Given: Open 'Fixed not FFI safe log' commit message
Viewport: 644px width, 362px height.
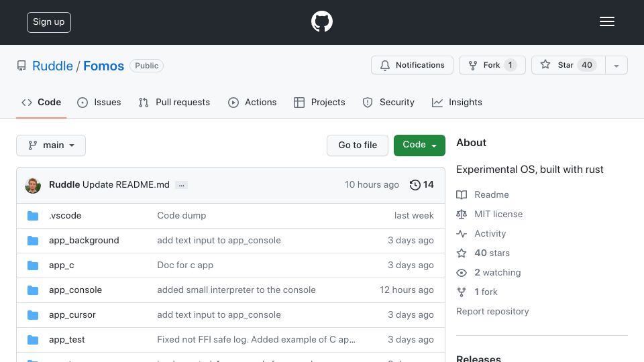Looking at the screenshot, I should tap(256, 339).
